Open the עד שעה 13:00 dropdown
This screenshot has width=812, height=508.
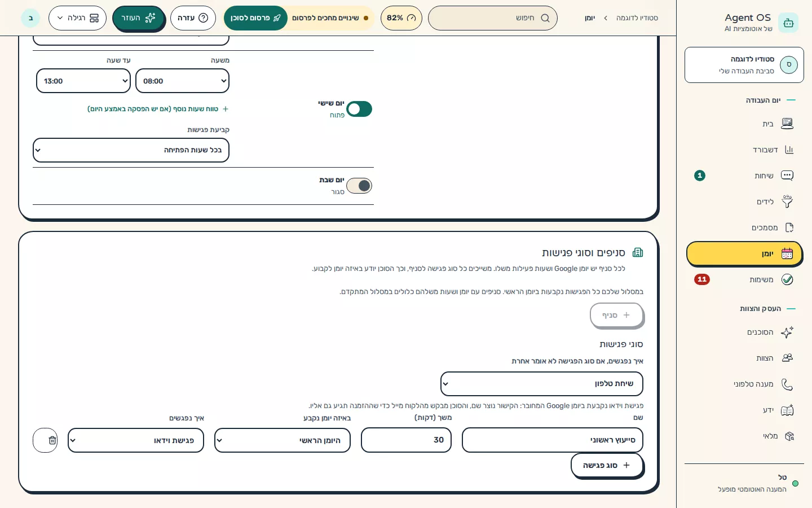83,81
